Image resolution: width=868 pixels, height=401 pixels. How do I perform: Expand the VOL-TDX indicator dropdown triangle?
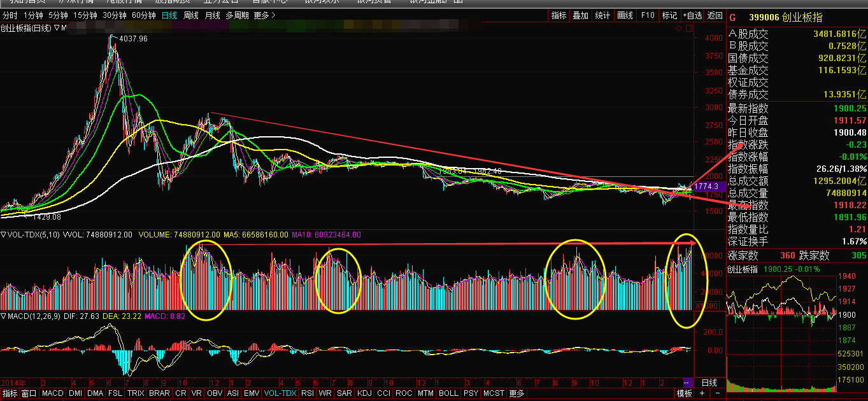pyautogui.click(x=3, y=235)
